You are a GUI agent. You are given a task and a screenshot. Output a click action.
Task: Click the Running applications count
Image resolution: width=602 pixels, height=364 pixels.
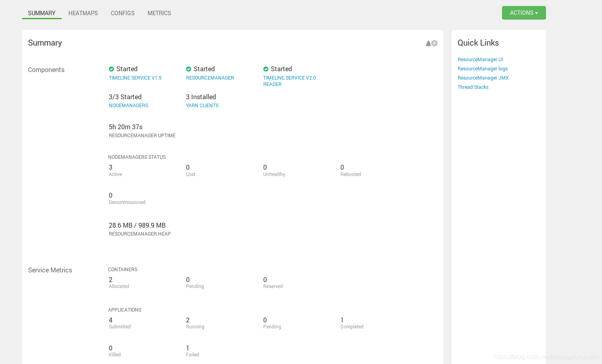(188, 320)
